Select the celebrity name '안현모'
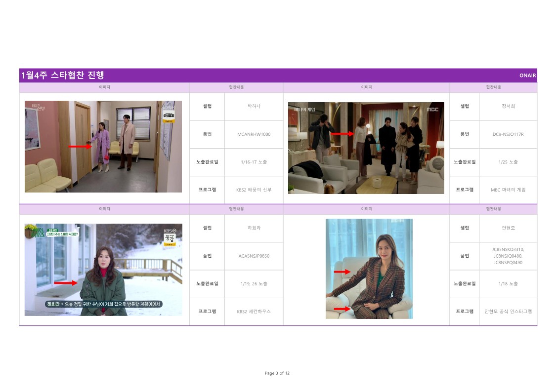The image size is (555, 392). (508, 228)
